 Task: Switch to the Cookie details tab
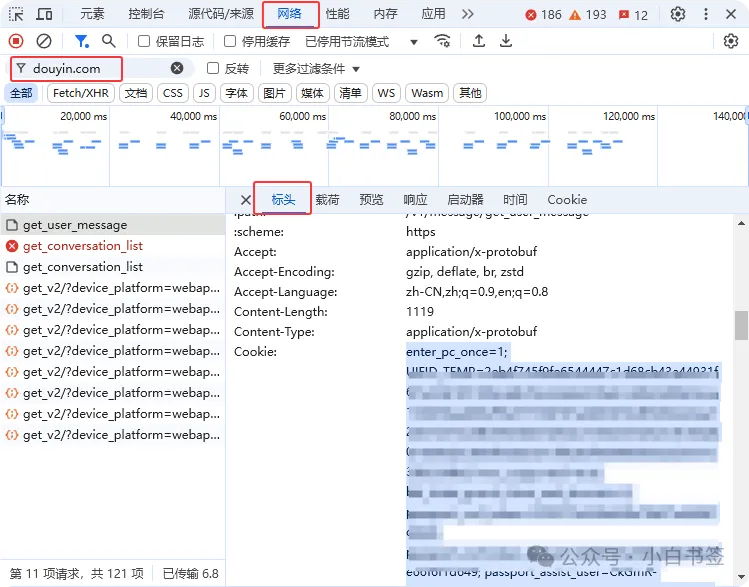tap(567, 200)
